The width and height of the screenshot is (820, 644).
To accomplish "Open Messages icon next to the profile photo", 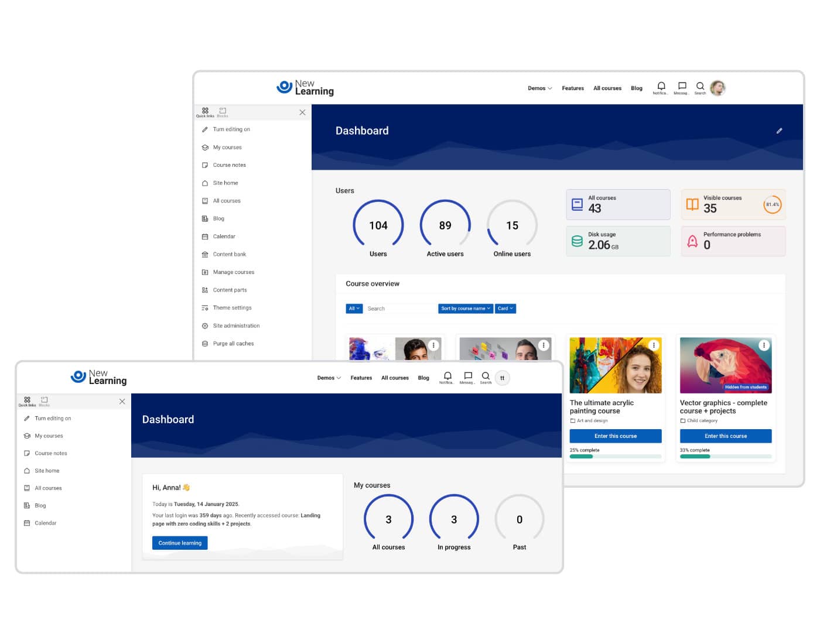I will (682, 87).
